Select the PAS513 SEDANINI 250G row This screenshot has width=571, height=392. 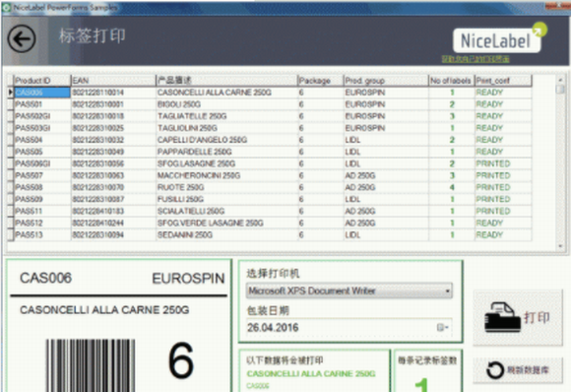(x=270, y=235)
